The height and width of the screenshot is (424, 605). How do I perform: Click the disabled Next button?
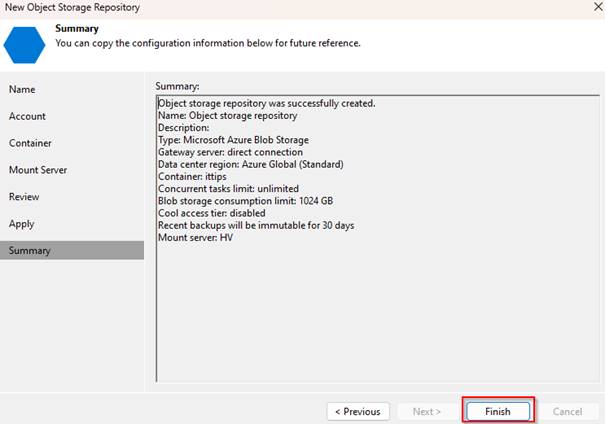point(426,411)
